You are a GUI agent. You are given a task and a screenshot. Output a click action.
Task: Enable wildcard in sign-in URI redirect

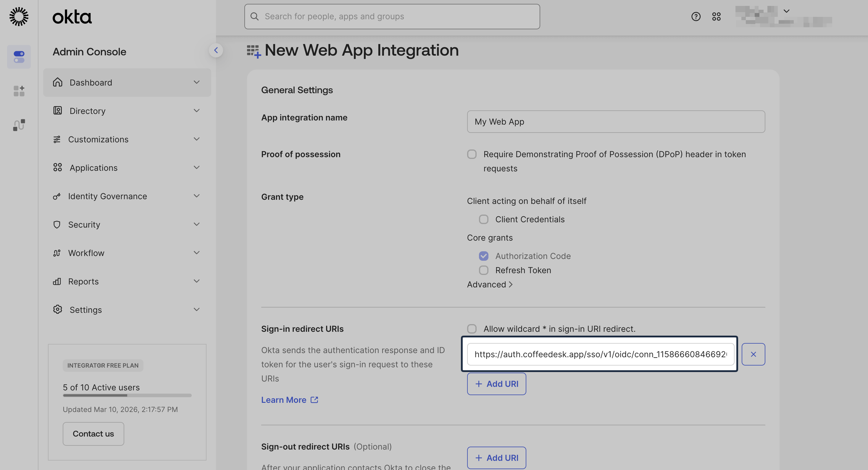coord(472,329)
